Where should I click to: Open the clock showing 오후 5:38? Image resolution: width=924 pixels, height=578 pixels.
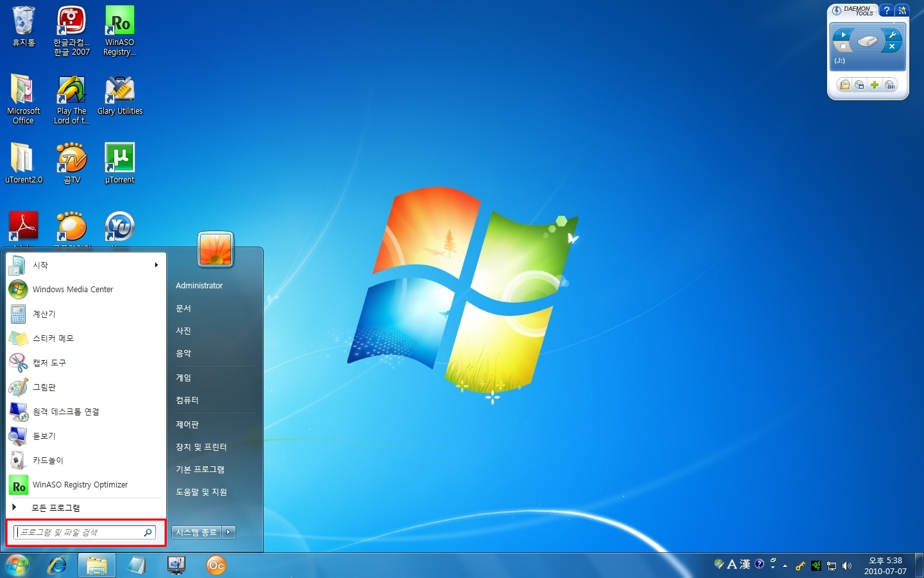coord(885,565)
